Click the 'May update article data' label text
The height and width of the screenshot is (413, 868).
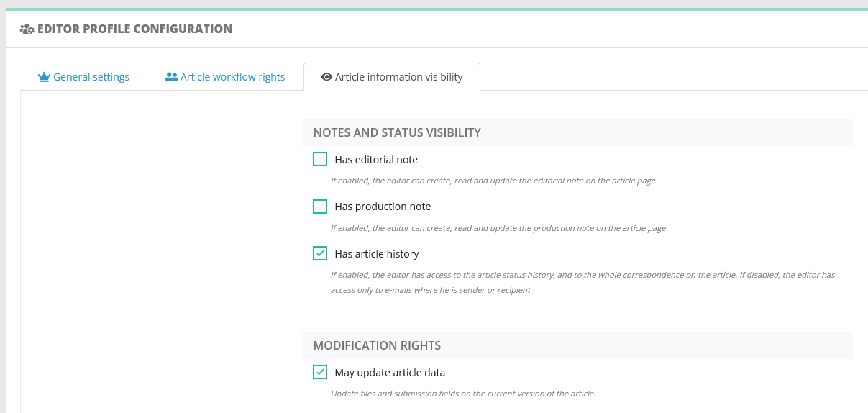click(390, 373)
